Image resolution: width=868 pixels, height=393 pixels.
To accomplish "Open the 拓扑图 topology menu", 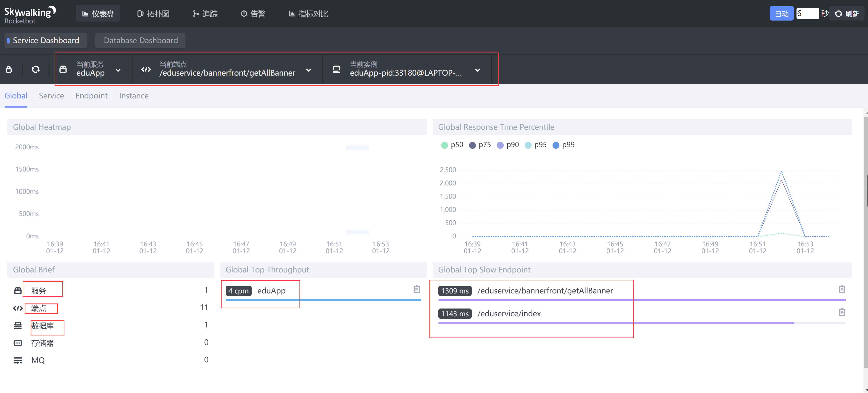I will [154, 14].
